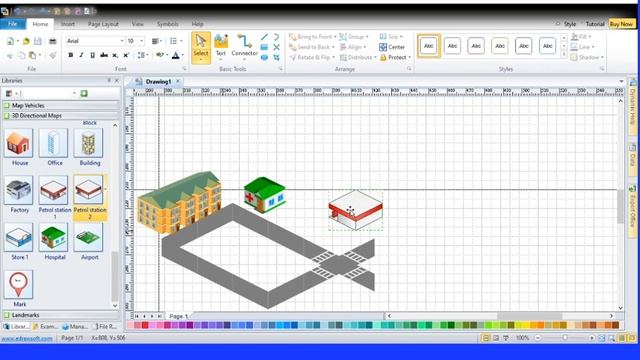Viewport: 640px width, 360px height.
Task: Switch to the Insert tab
Action: [x=68, y=24]
